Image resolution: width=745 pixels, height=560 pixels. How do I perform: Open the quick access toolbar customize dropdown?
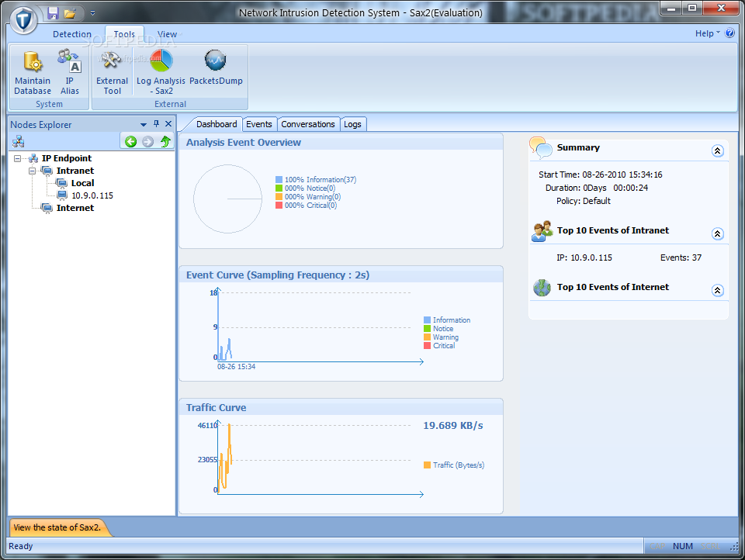click(x=92, y=13)
